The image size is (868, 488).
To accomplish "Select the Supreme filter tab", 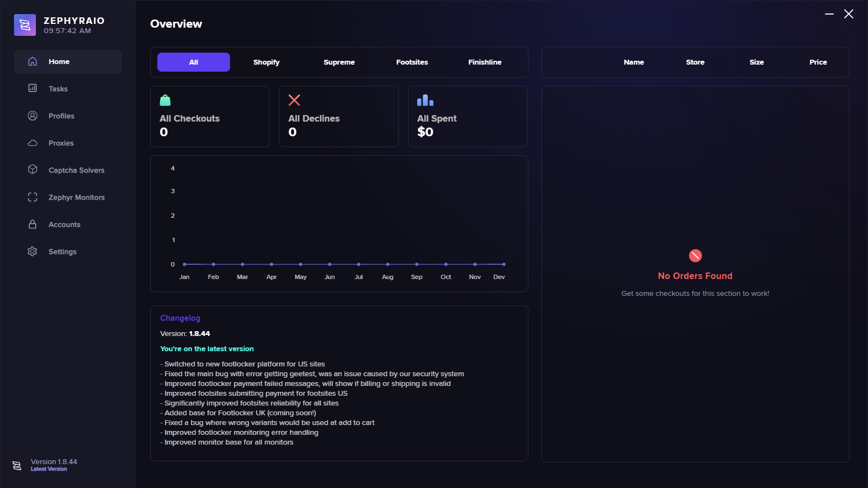I will click(339, 62).
